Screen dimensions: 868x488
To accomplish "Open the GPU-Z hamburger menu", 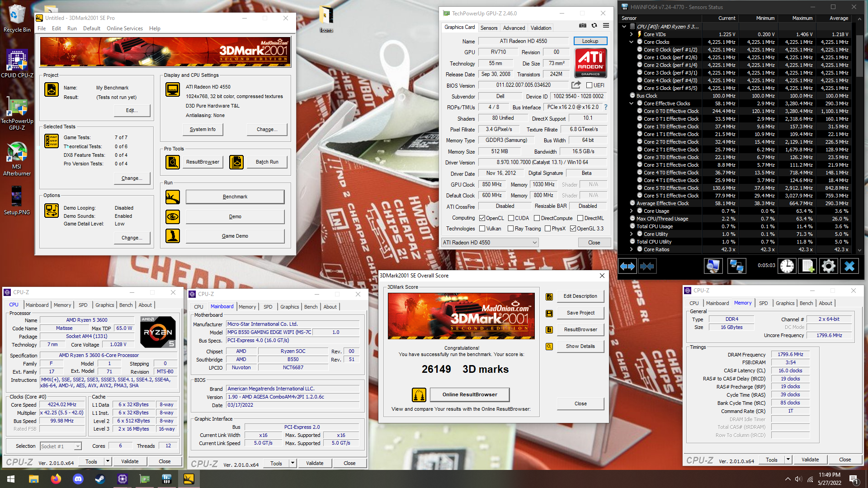I will pos(606,26).
